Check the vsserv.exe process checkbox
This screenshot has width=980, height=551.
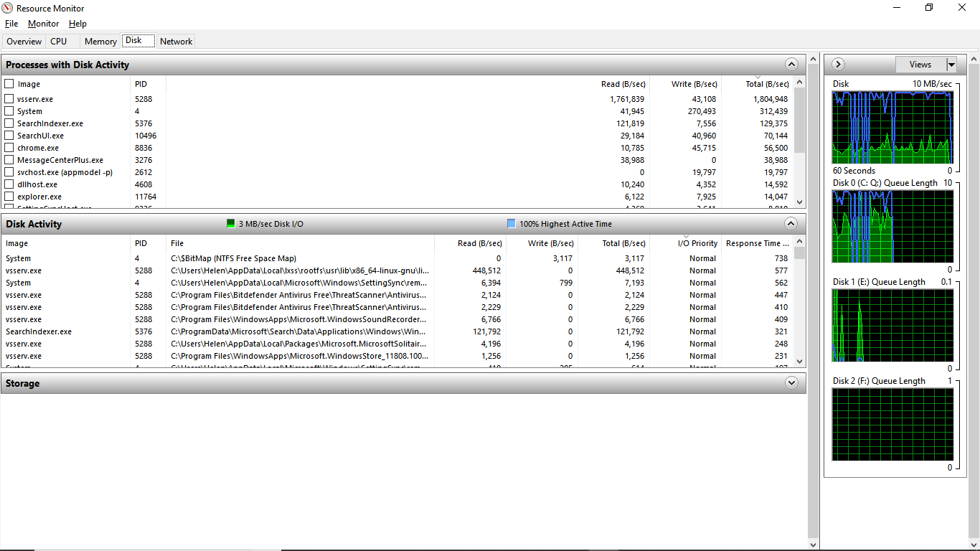click(x=9, y=99)
